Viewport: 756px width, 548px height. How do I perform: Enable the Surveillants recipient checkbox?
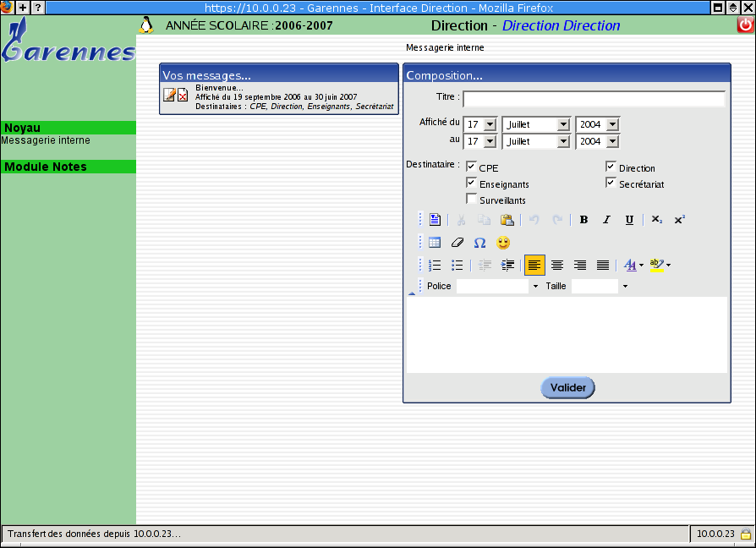point(471,200)
